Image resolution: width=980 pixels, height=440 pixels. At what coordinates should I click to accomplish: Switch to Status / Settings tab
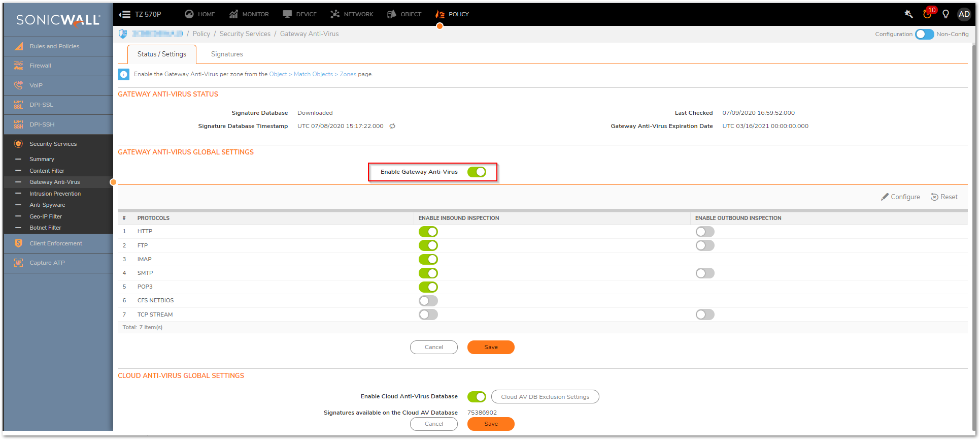161,54
